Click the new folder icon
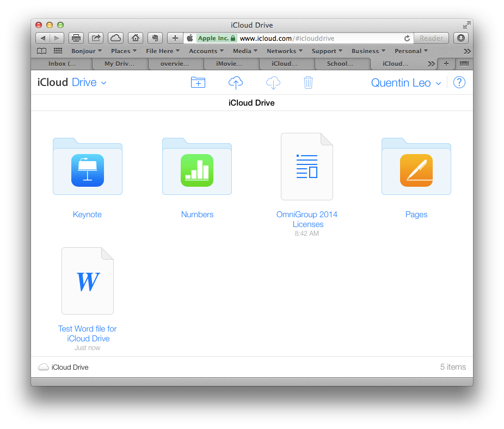 tap(198, 83)
